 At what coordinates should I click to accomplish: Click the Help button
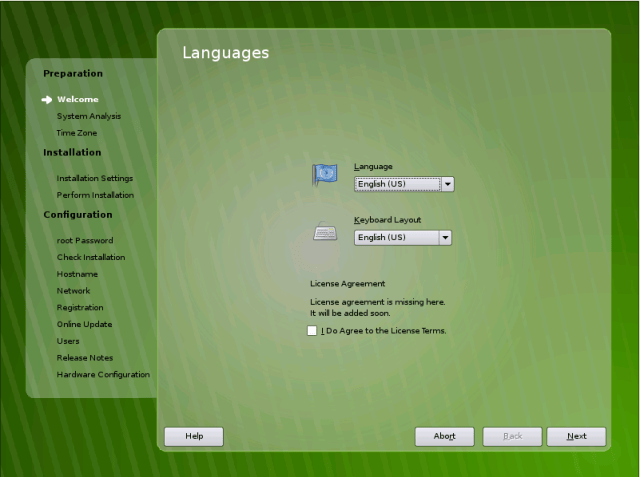click(x=194, y=437)
